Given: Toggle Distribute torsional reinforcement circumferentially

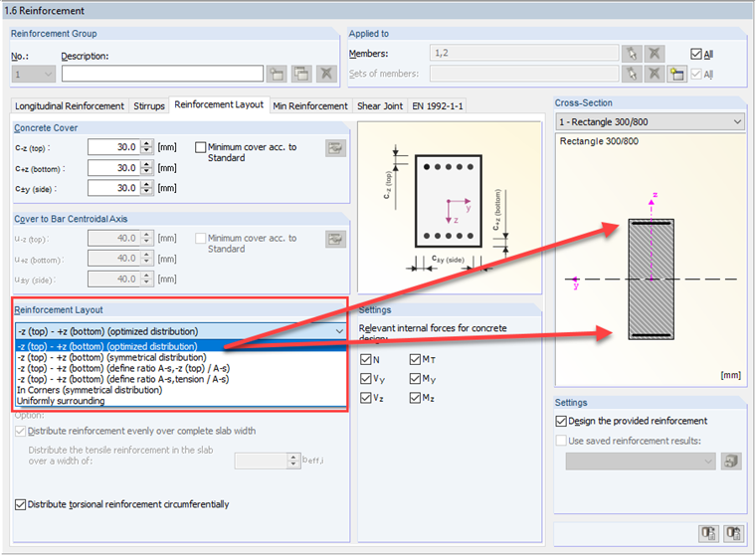Looking at the screenshot, I should (x=20, y=504).
